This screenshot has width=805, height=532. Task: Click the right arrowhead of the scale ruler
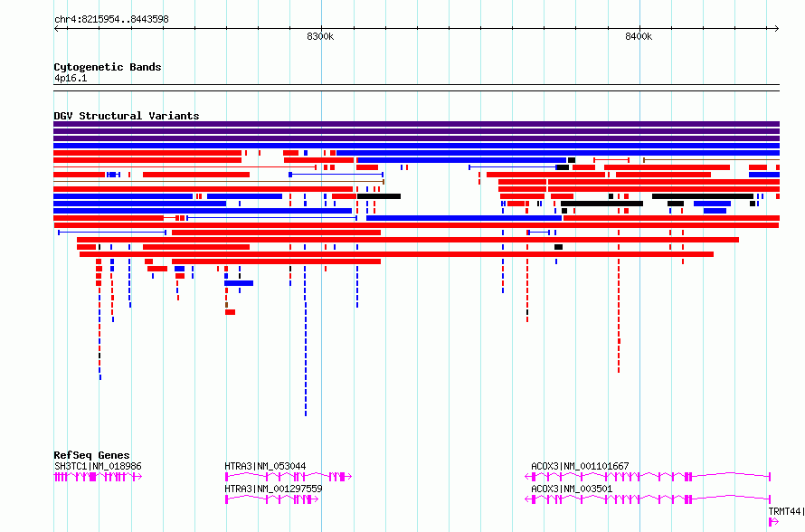(x=777, y=29)
